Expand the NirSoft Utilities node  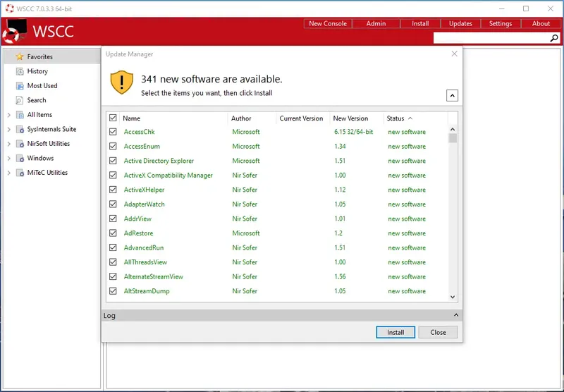click(x=9, y=144)
